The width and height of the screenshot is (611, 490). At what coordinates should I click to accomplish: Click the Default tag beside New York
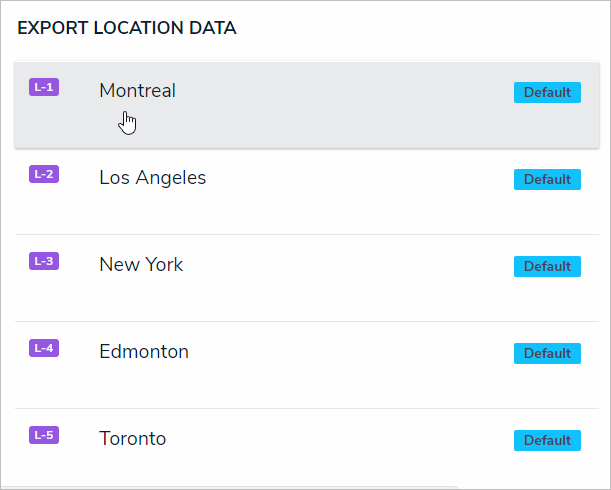(x=547, y=267)
